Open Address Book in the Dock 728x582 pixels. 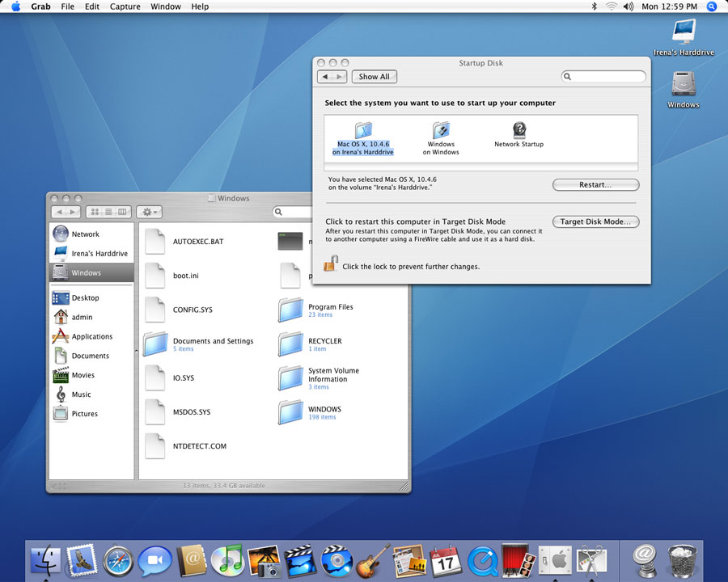pos(191,561)
